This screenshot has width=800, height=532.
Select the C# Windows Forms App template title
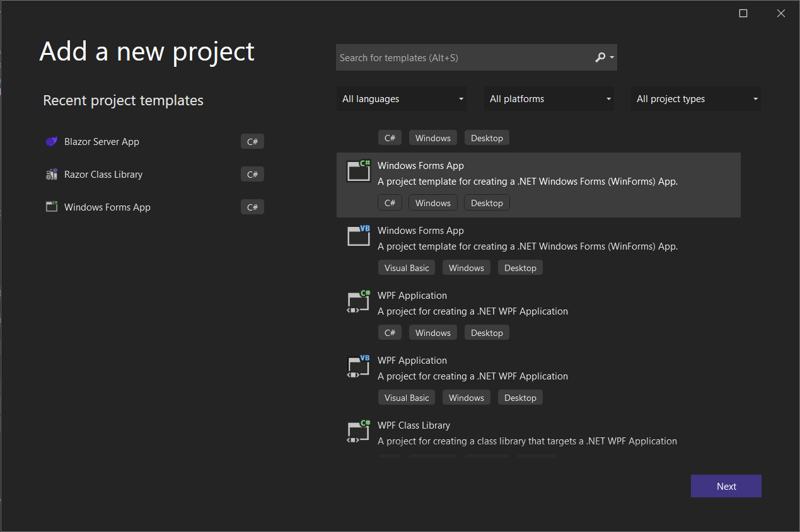click(420, 166)
